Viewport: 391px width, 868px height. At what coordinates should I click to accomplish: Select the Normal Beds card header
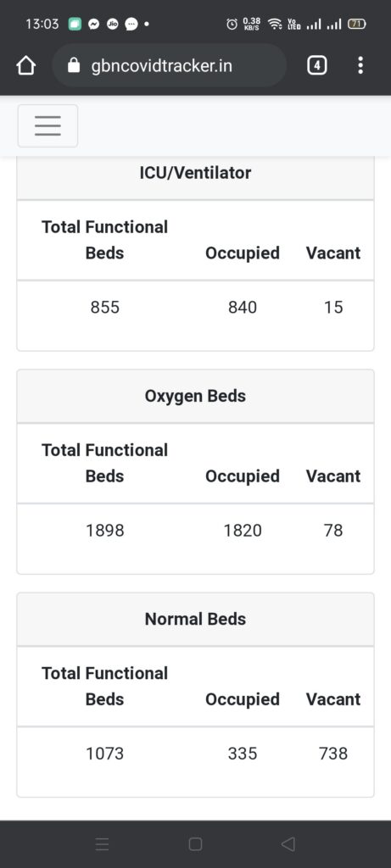click(x=195, y=620)
